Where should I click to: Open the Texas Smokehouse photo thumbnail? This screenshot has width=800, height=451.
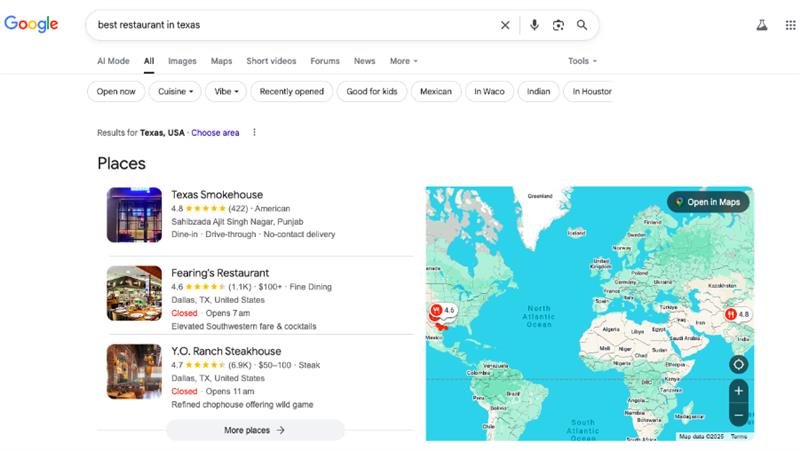click(134, 215)
